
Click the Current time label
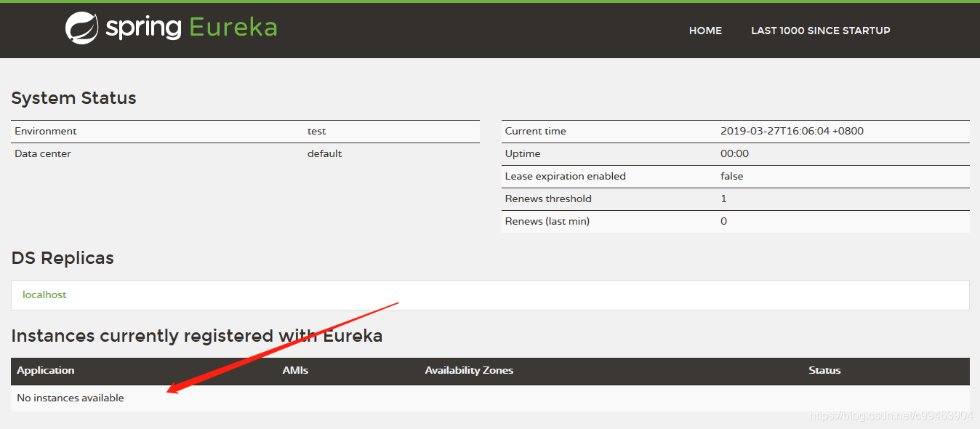(x=535, y=131)
